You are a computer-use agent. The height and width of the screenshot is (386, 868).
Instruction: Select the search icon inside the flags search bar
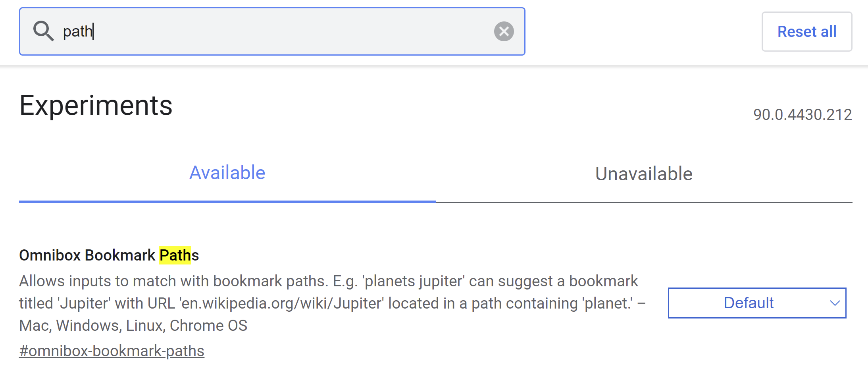pos(44,31)
